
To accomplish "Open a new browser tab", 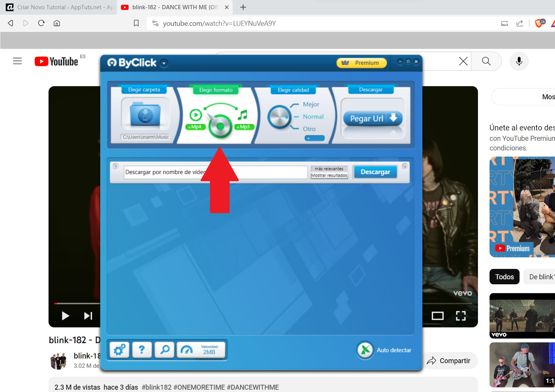I will pyautogui.click(x=243, y=7).
